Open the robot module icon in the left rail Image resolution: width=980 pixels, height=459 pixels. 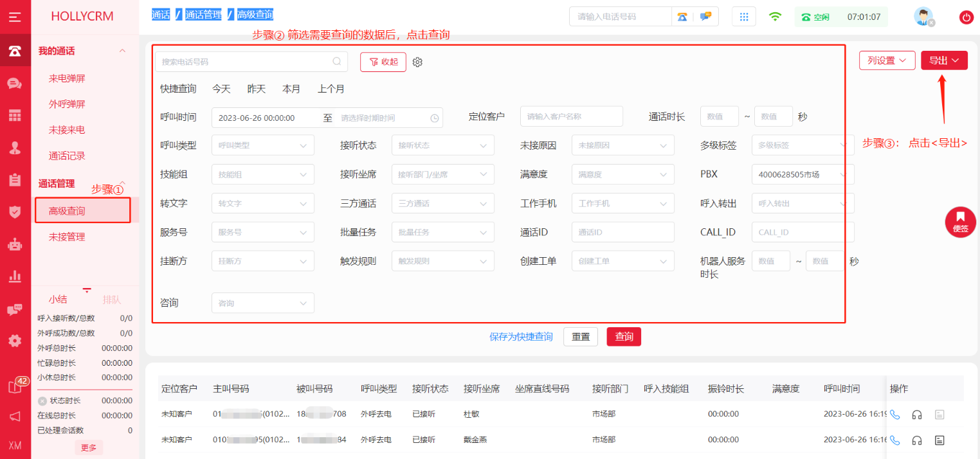[x=15, y=245]
